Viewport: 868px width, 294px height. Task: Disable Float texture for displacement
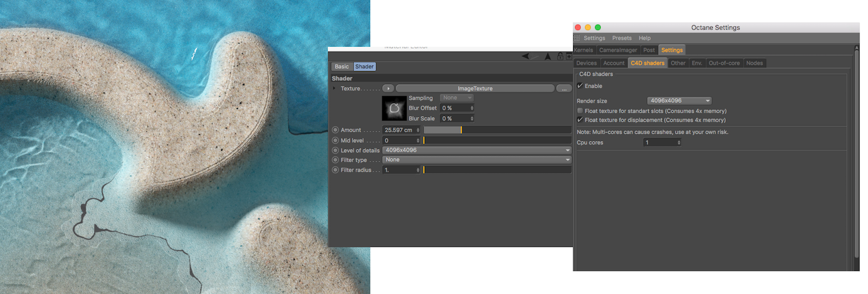click(x=580, y=120)
